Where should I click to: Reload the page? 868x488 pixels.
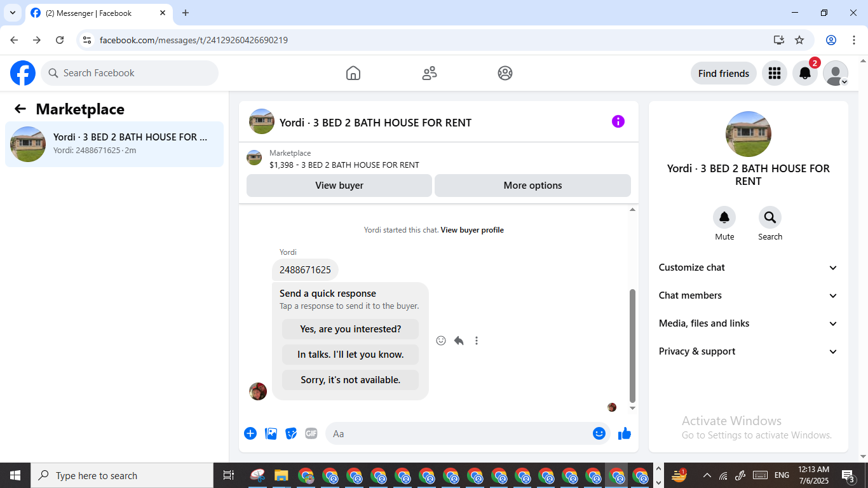(x=60, y=40)
